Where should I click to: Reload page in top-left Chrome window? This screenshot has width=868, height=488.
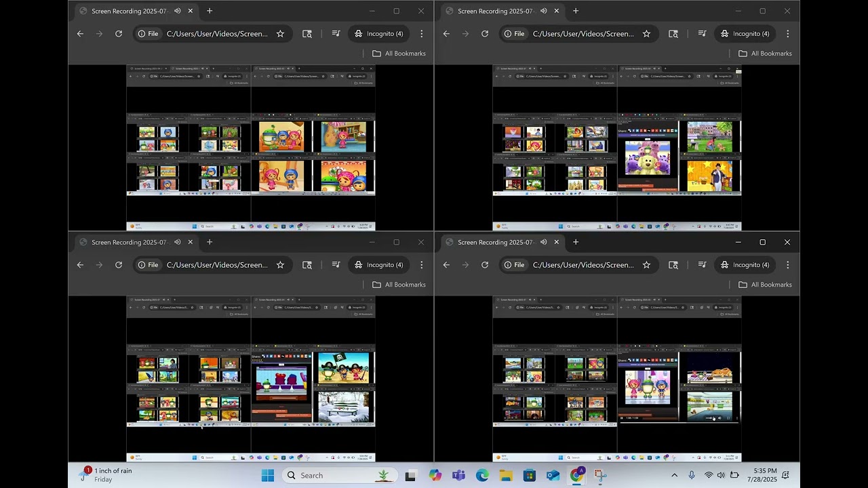click(119, 34)
